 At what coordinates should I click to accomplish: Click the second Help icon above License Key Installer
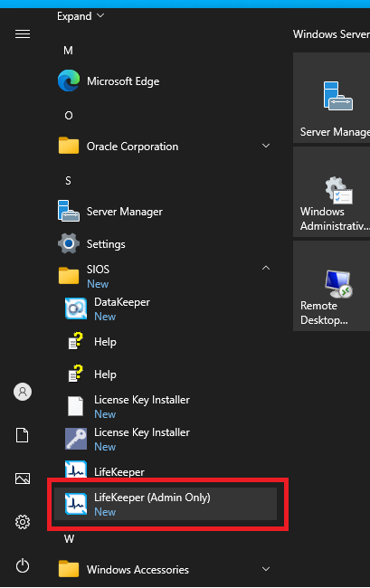pos(76,374)
